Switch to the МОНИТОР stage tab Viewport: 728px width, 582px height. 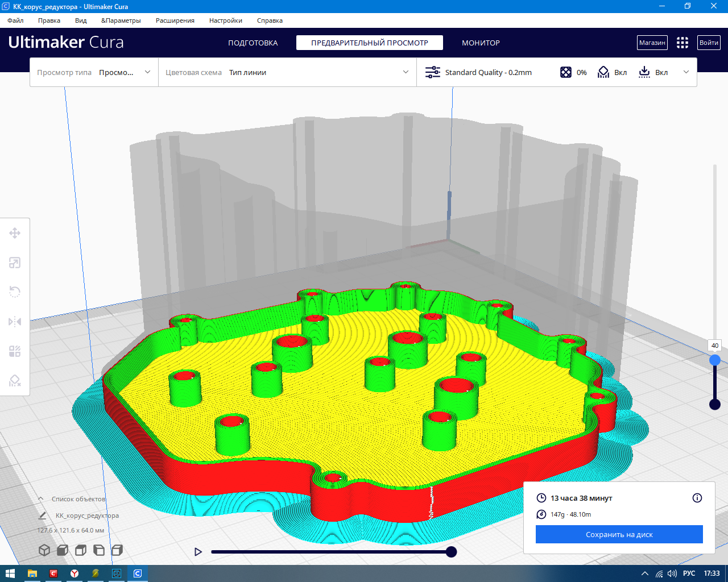(x=481, y=43)
